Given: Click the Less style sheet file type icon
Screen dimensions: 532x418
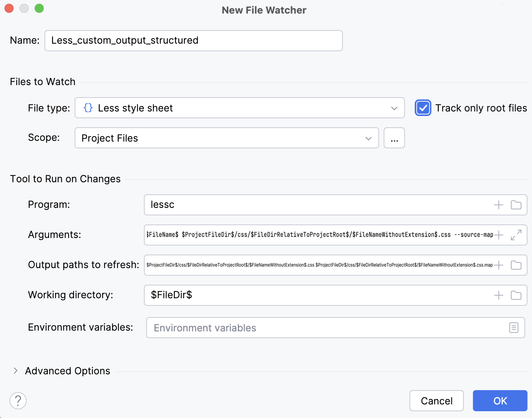Looking at the screenshot, I should (x=88, y=108).
